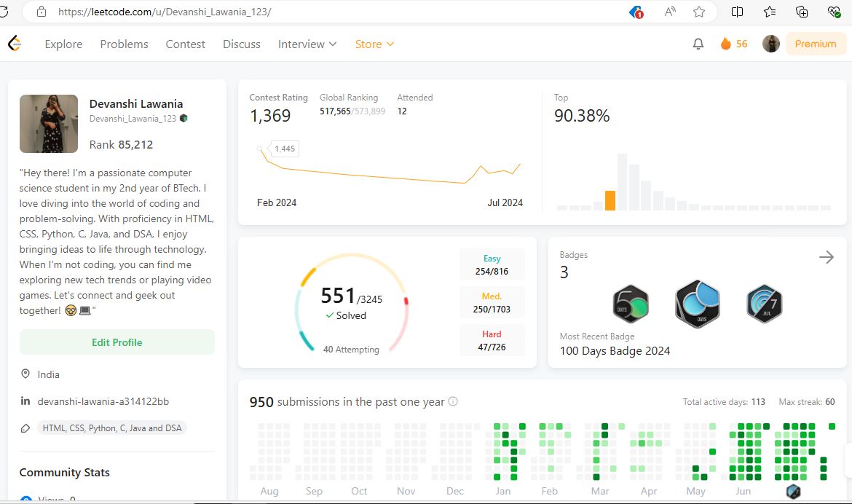Open the notifications bell
Viewport: 852px width, 504px height.
[698, 44]
